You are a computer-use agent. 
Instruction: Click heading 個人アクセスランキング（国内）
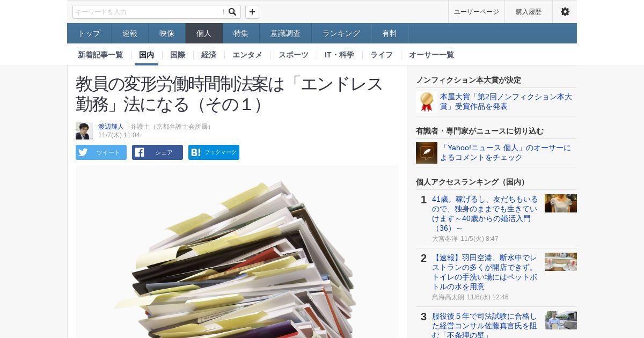(472, 182)
